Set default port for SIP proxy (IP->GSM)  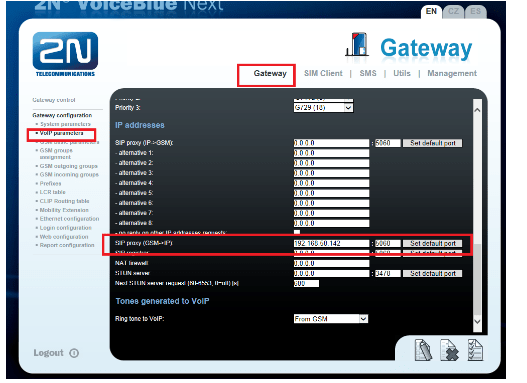point(433,143)
